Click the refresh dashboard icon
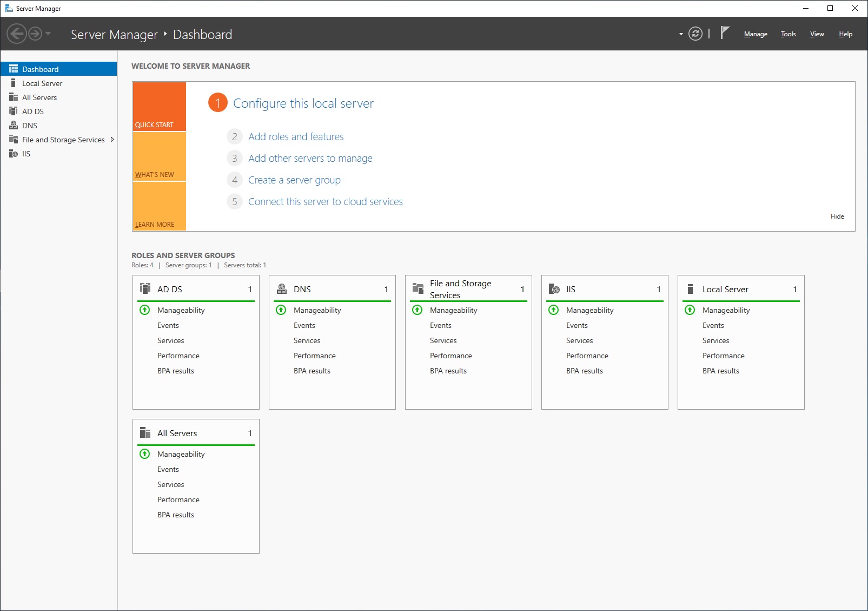The image size is (868, 611). pos(695,34)
